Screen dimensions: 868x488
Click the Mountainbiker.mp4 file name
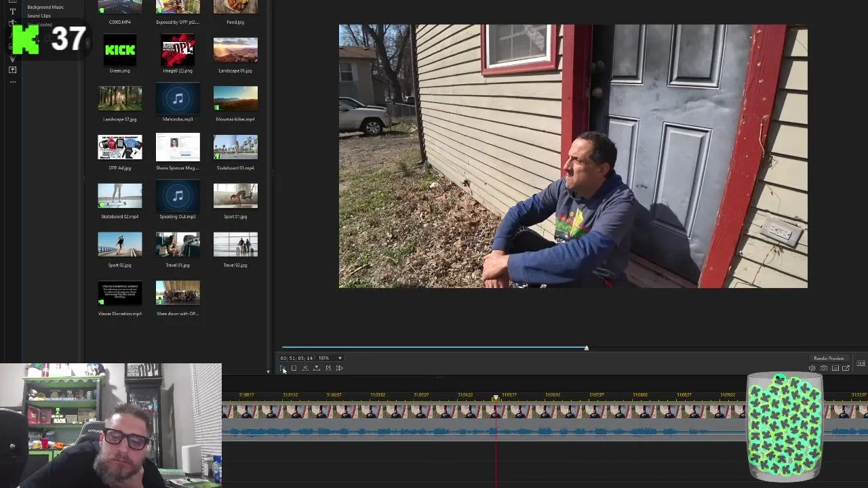235,119
